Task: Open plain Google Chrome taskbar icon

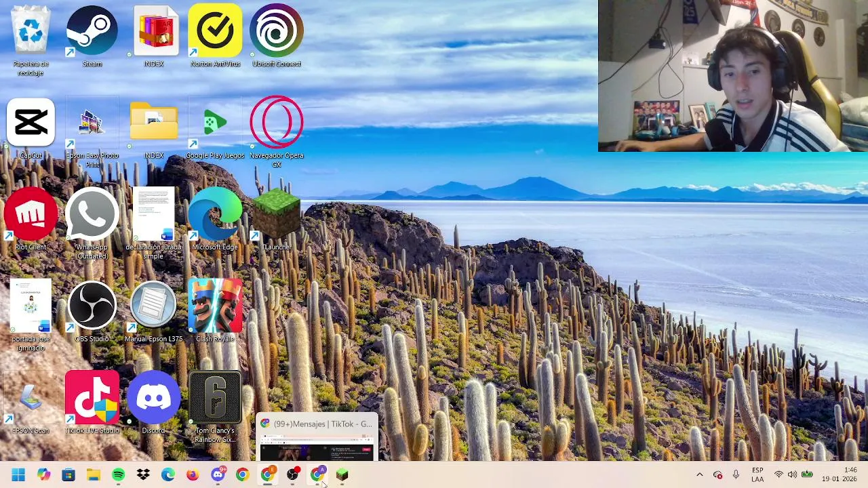Action: point(242,475)
